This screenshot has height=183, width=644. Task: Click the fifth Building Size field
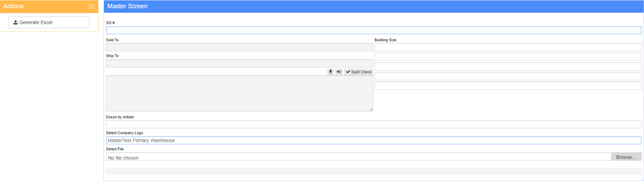508,86
